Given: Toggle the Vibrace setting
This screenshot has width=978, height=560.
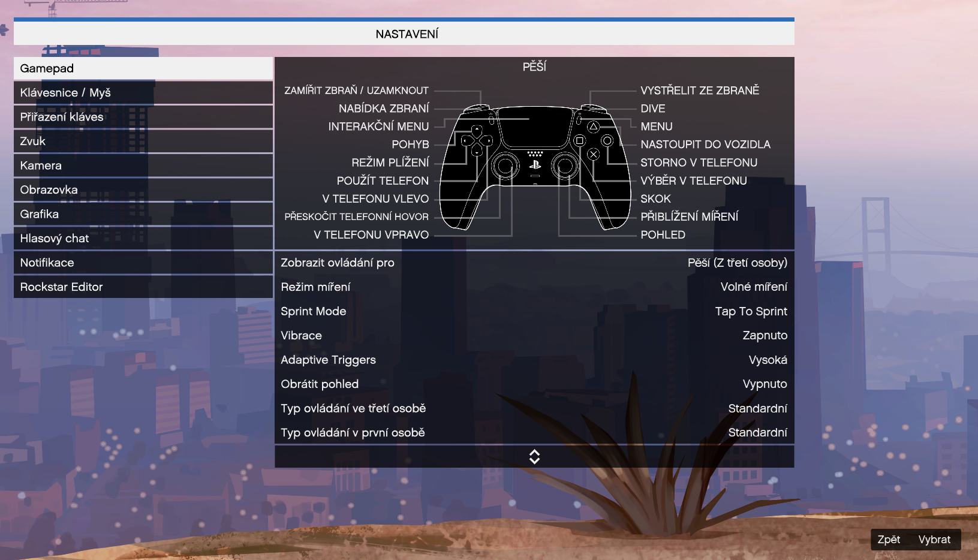Looking at the screenshot, I should point(534,336).
